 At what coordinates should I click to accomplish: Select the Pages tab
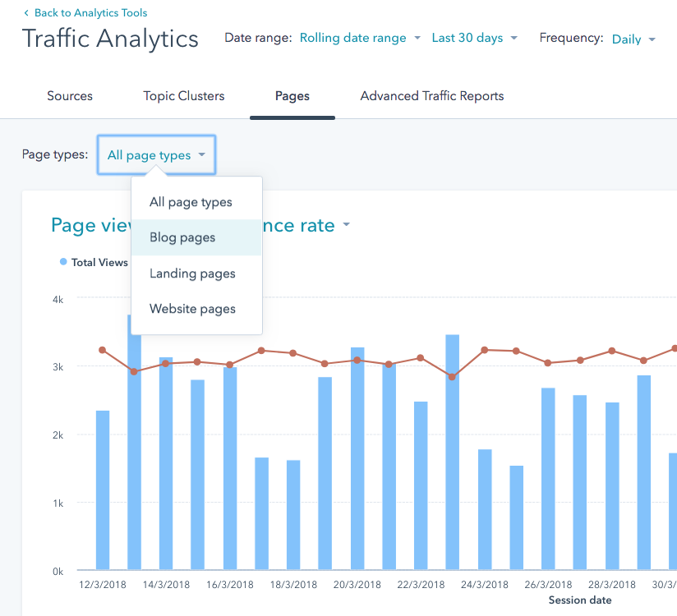(292, 96)
